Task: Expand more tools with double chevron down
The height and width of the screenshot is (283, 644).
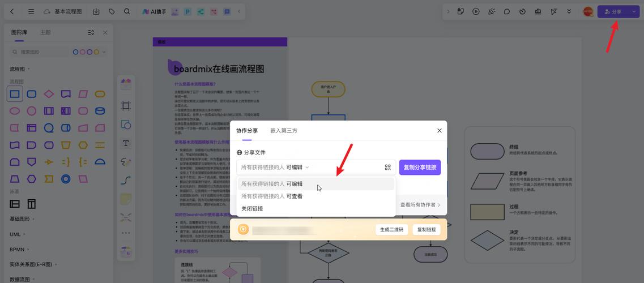Action: point(569,11)
